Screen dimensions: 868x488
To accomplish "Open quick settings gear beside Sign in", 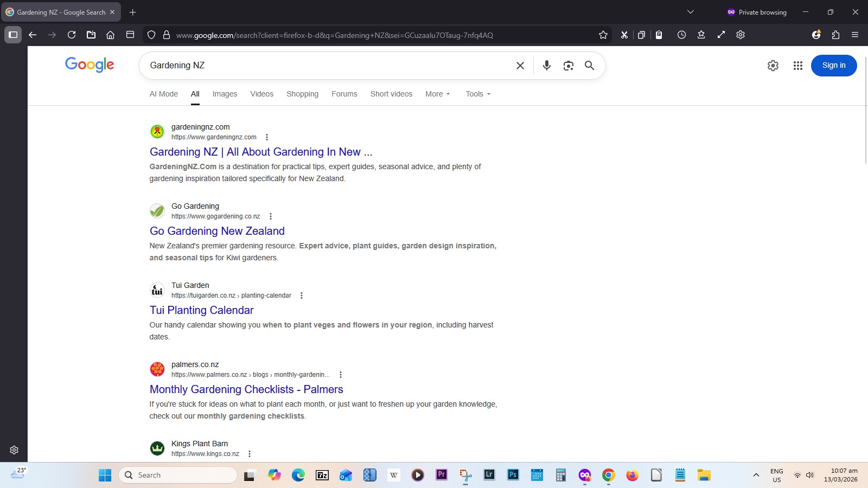I will point(773,65).
